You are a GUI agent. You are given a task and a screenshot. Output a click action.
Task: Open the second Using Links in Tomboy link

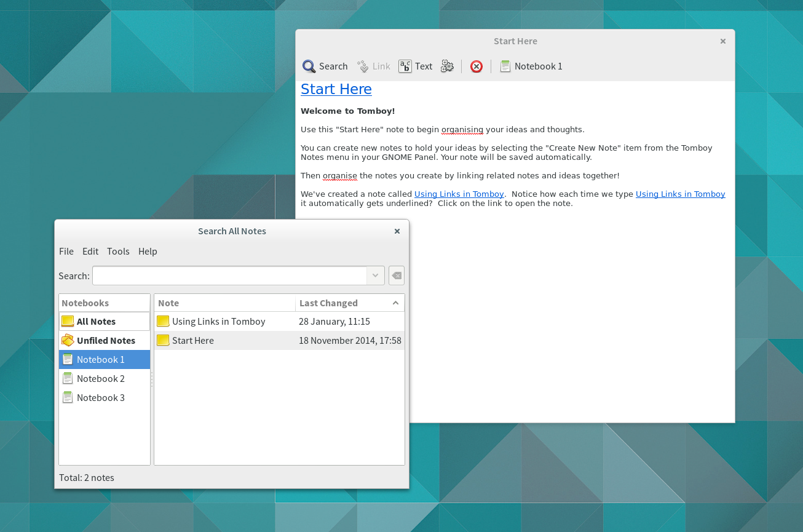coord(681,194)
